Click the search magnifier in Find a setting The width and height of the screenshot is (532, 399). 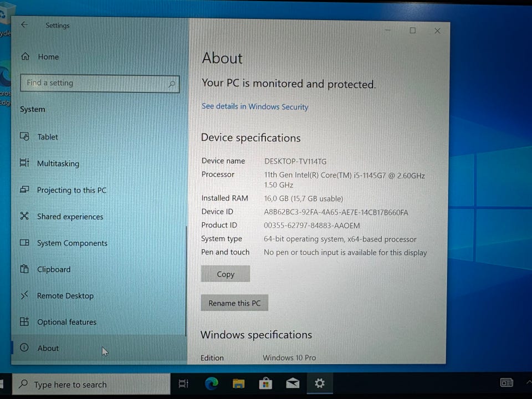pos(172,84)
